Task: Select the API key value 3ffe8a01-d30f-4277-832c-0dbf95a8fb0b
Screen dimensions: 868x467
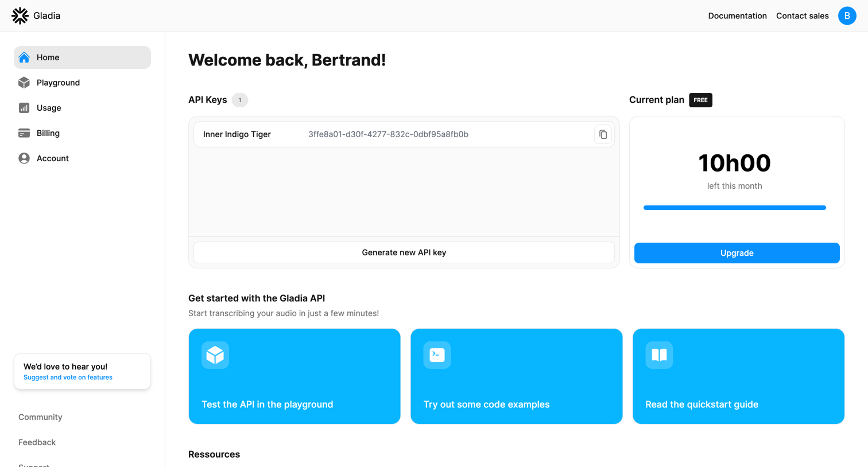Action: pyautogui.click(x=388, y=134)
